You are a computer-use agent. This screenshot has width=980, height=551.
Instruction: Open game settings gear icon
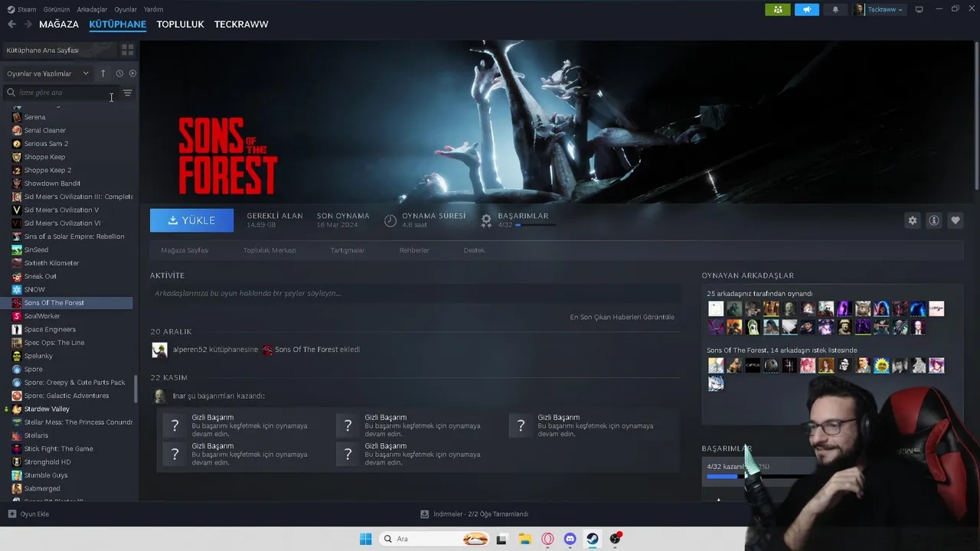[x=912, y=220]
